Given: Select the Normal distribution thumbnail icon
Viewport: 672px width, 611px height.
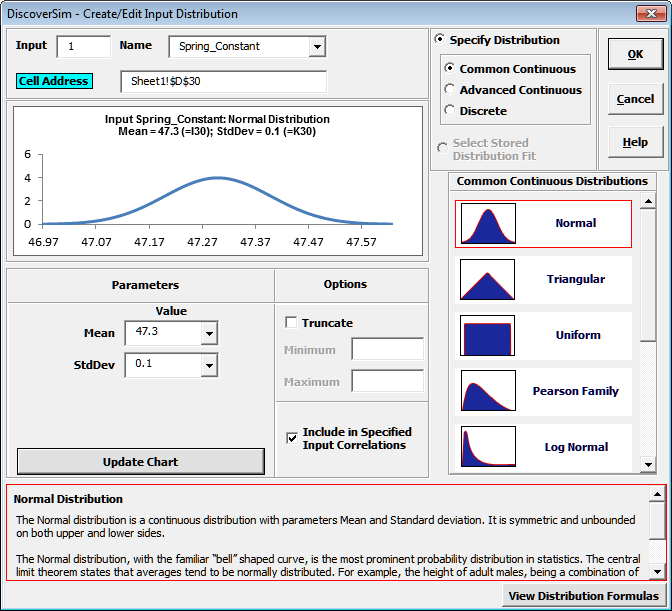Looking at the screenshot, I should (x=488, y=224).
